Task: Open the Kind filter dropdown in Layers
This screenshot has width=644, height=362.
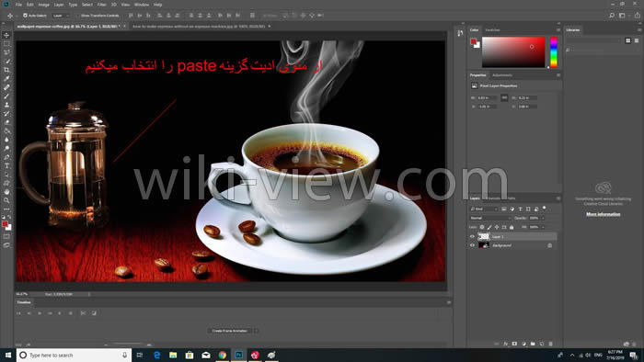Action: (x=484, y=209)
